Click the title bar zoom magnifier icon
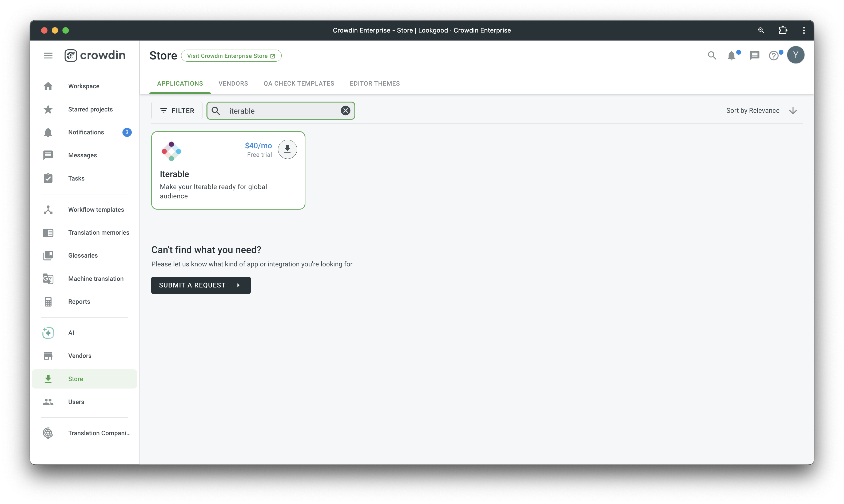This screenshot has width=844, height=504. [761, 30]
